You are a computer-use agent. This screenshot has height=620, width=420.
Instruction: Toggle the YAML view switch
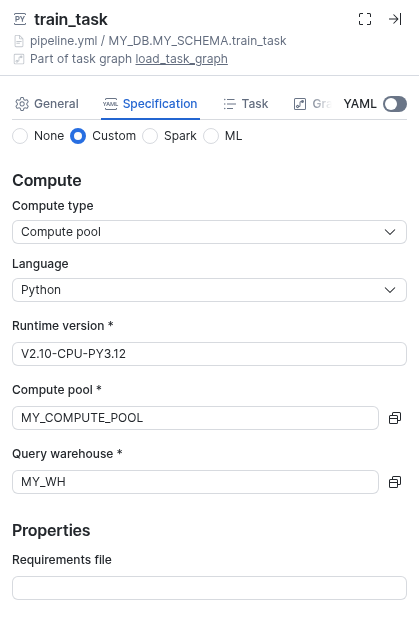pos(395,104)
